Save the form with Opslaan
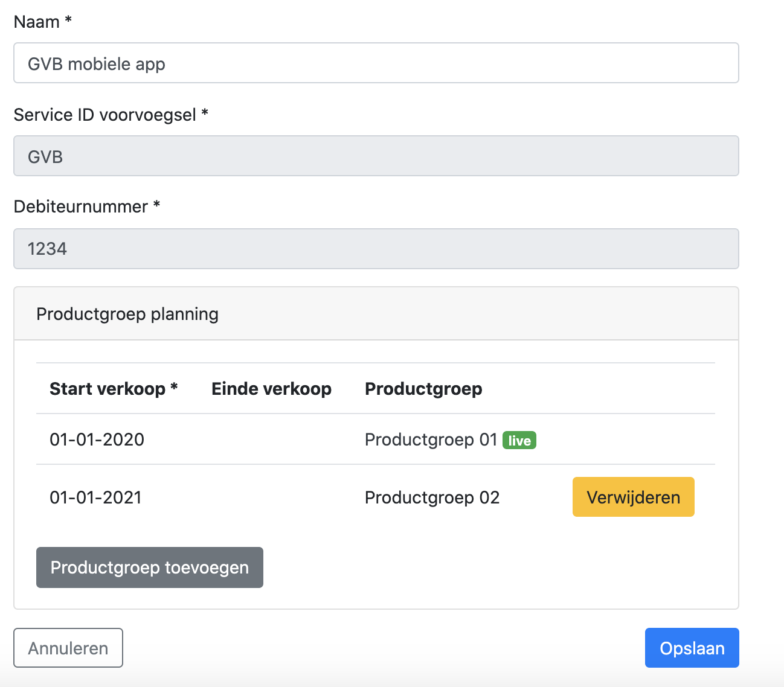 pyautogui.click(x=692, y=648)
